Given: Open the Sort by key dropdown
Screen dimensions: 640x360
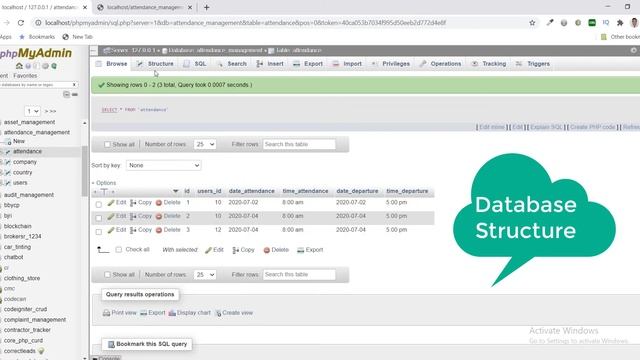Looking at the screenshot, I should pyautogui.click(x=163, y=165).
